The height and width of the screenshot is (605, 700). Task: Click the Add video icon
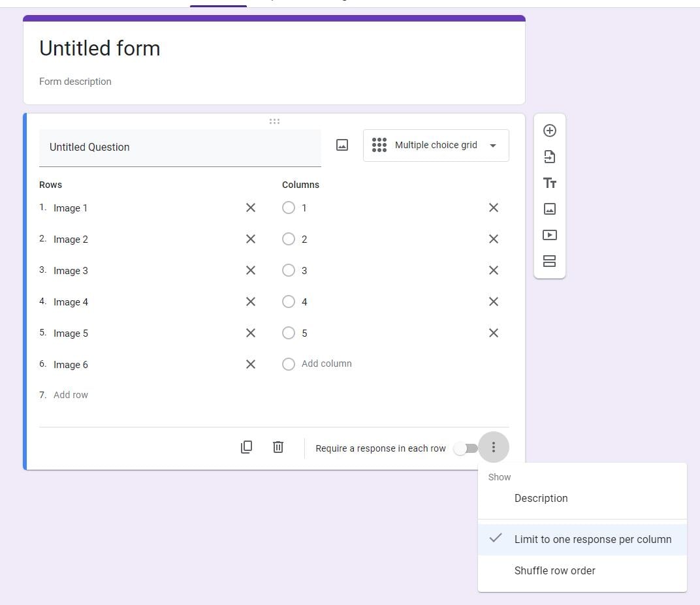[x=550, y=235]
